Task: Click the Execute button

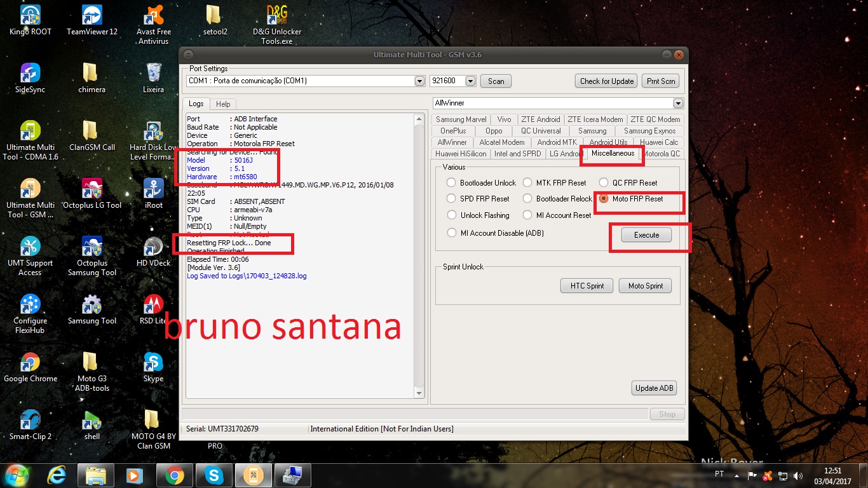Action: pyautogui.click(x=646, y=235)
